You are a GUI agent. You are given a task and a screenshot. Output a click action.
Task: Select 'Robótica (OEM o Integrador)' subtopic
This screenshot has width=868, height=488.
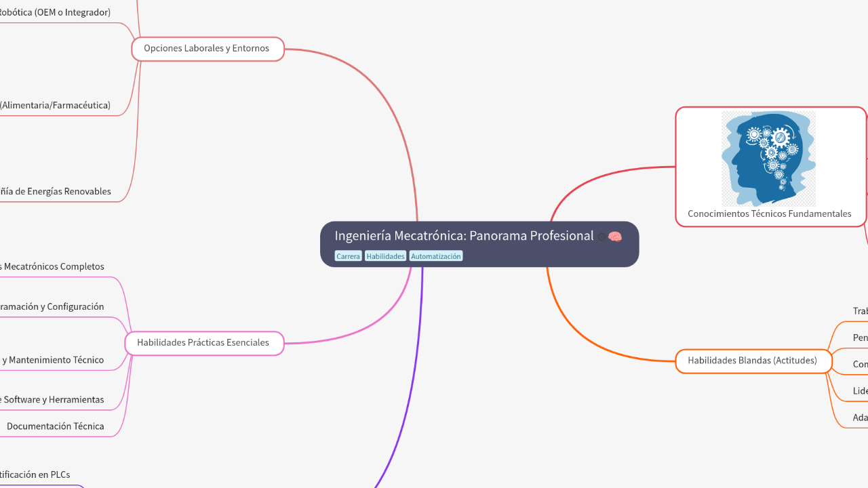click(54, 12)
